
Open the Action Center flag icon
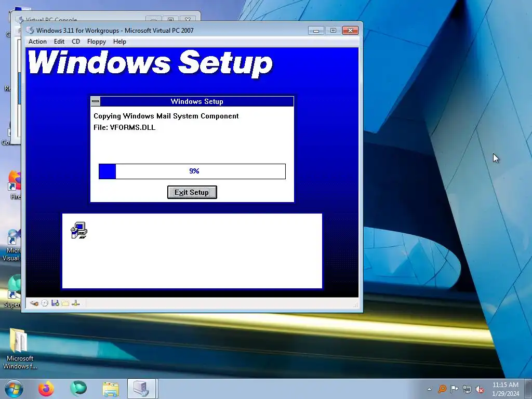454,389
